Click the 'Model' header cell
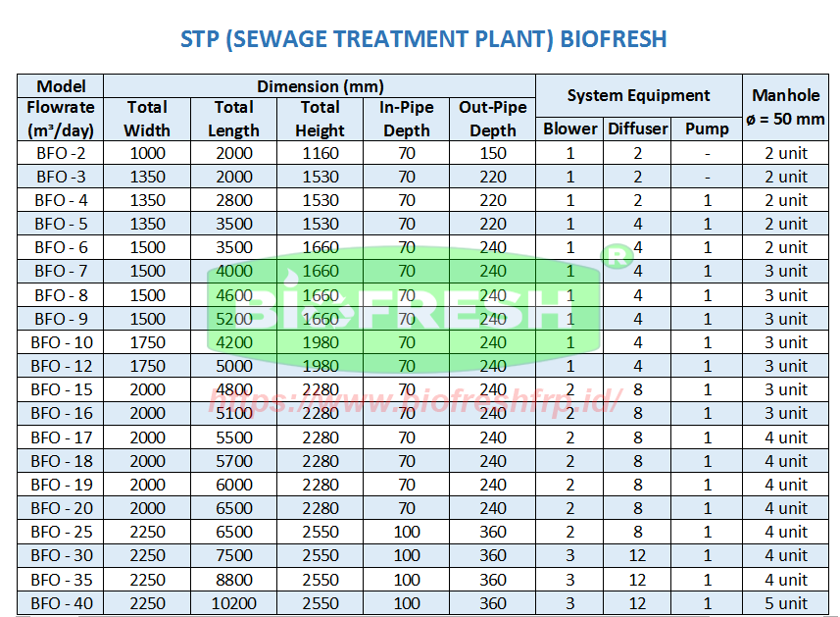 [61, 86]
